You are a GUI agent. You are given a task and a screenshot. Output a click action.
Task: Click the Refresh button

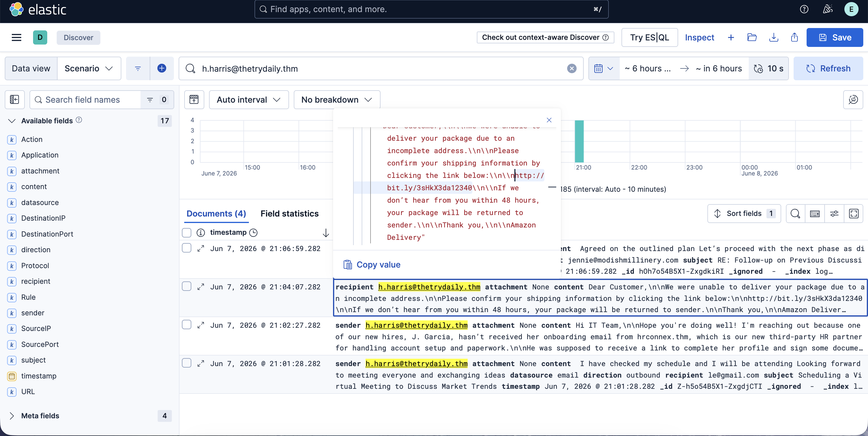828,69
